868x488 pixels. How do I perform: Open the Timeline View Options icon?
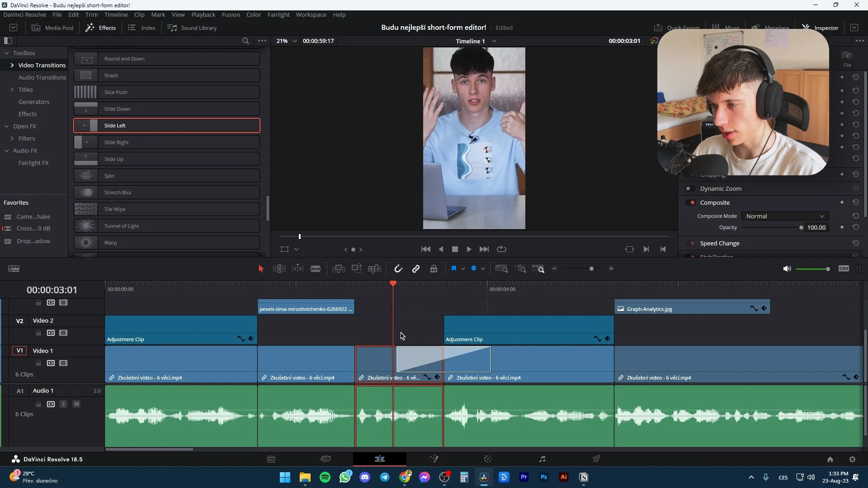coord(14,269)
